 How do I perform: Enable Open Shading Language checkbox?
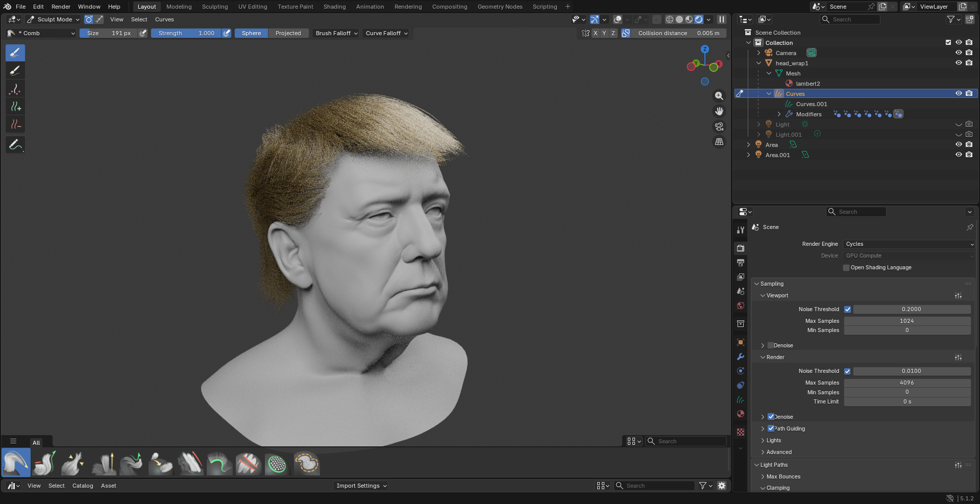[x=846, y=267]
